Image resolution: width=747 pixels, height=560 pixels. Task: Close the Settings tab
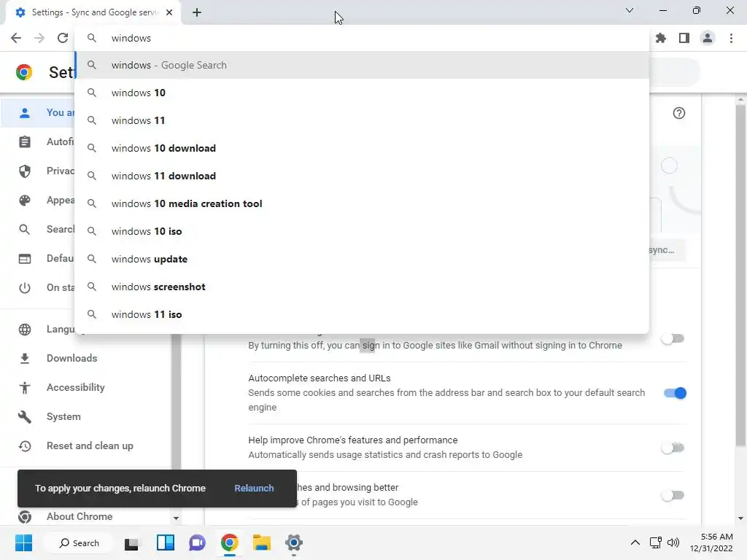pos(169,12)
